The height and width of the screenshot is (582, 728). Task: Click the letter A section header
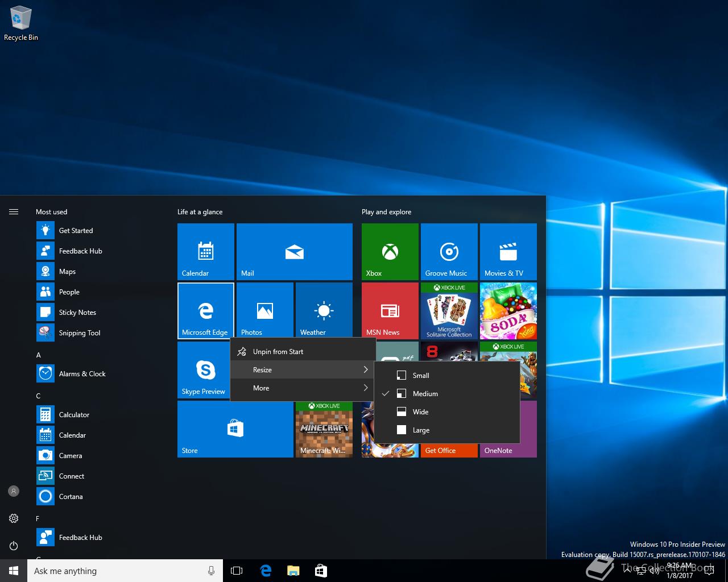pyautogui.click(x=39, y=355)
